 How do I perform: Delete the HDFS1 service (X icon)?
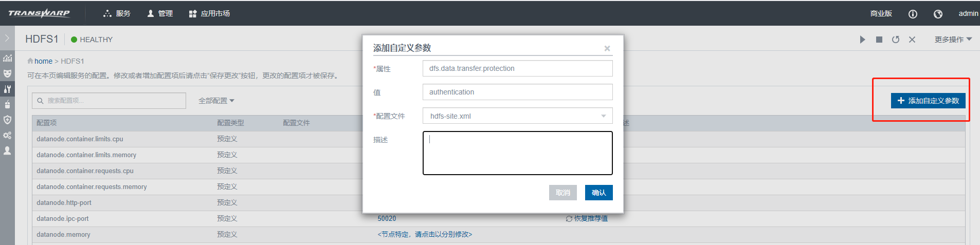(x=912, y=40)
